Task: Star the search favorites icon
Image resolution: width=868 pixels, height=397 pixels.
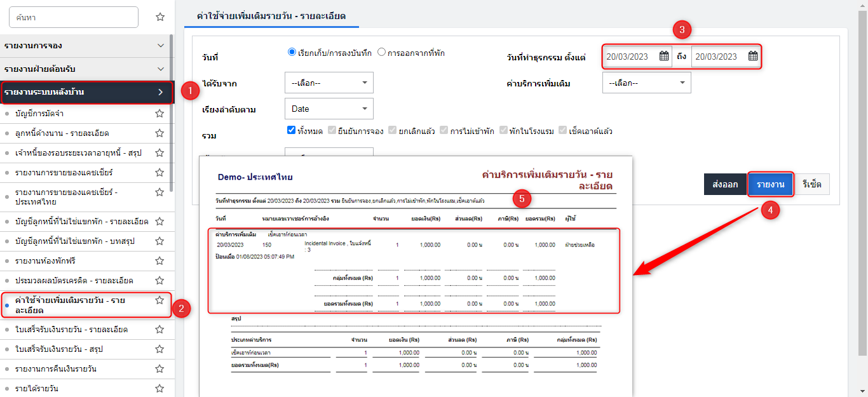Action: pos(160,17)
